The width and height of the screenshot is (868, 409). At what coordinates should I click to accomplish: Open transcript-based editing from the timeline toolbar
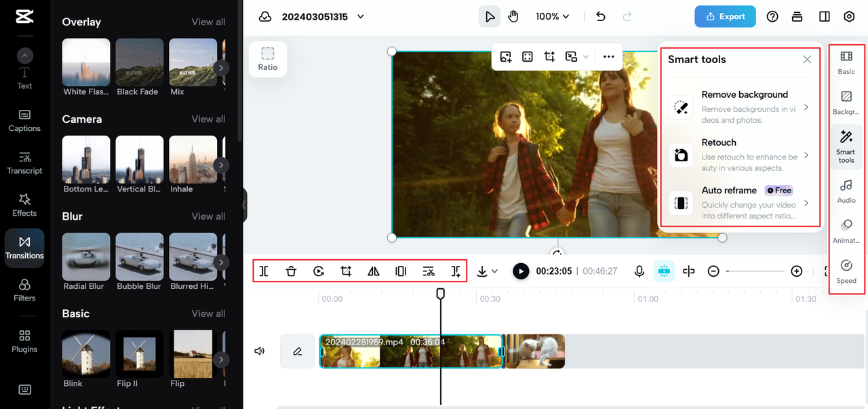tap(429, 271)
